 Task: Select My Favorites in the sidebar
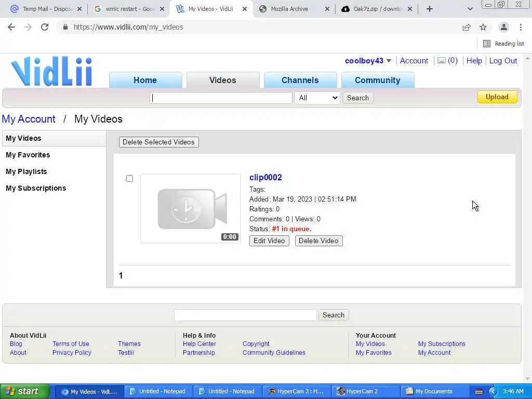pos(28,155)
